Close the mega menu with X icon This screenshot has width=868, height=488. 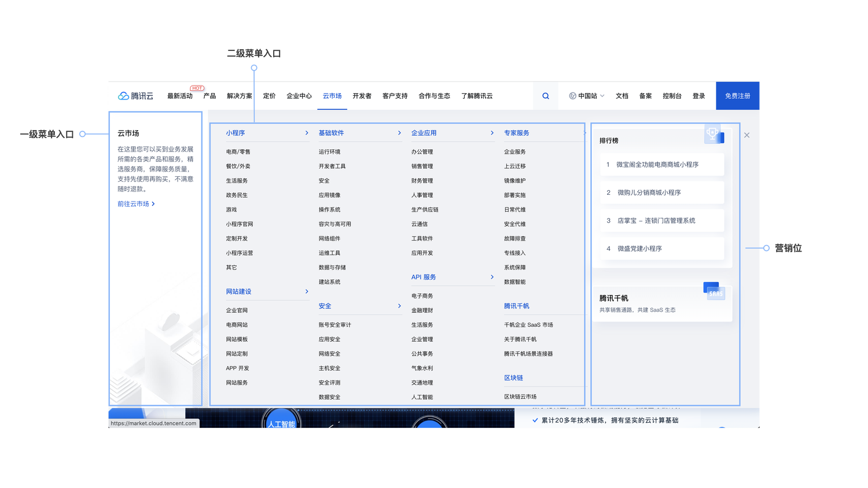747,135
